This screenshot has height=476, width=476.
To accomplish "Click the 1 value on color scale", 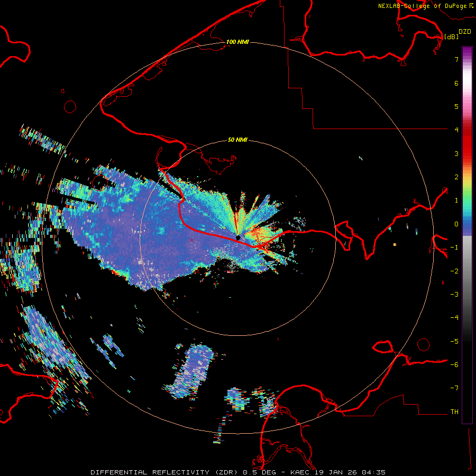I will (x=456, y=200).
